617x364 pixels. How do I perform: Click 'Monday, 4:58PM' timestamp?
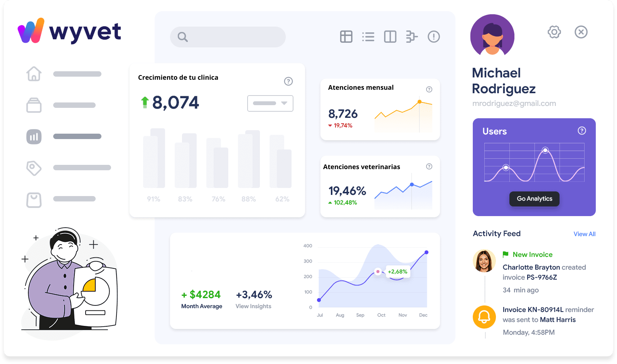click(529, 332)
